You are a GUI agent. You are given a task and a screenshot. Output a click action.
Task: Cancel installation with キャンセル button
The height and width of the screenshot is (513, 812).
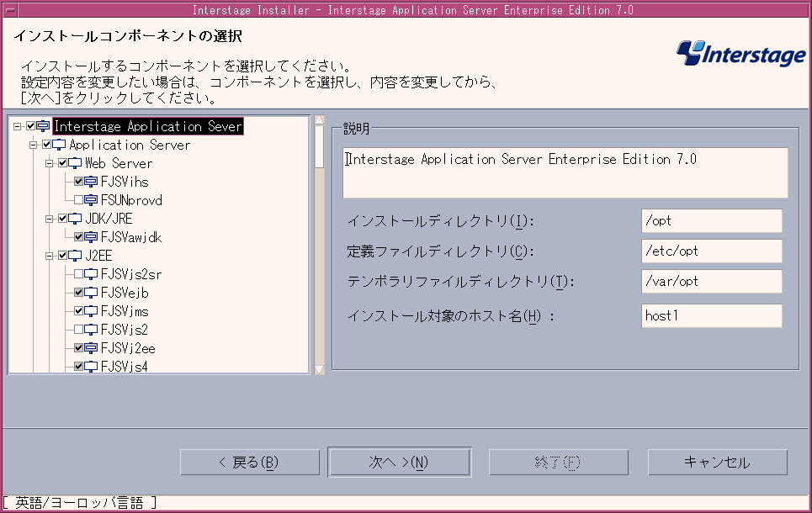coord(717,463)
